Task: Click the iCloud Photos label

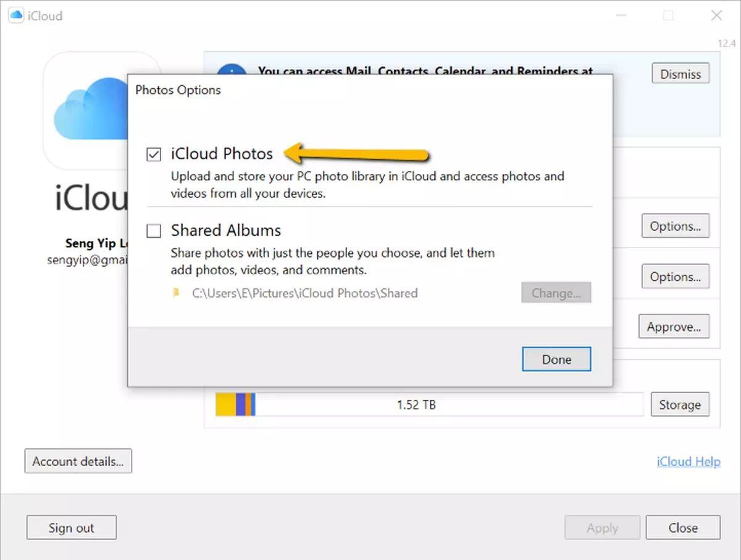Action: click(222, 154)
